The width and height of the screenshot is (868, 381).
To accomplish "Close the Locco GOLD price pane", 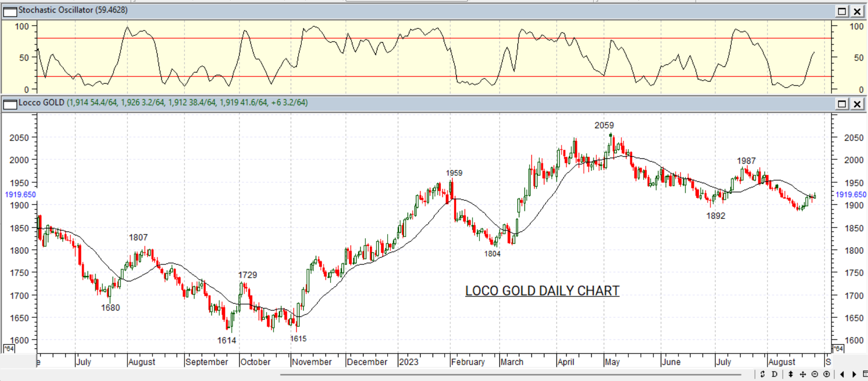I will tap(857, 103).
